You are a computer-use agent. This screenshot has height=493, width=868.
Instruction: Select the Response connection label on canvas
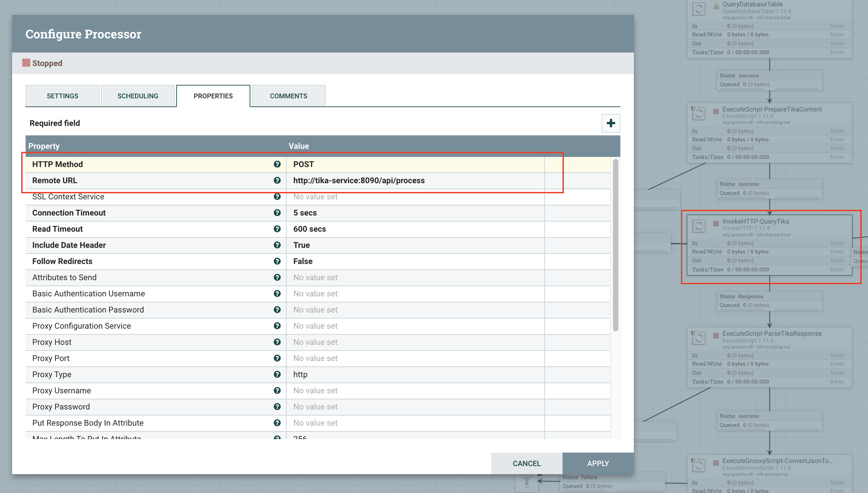(769, 301)
